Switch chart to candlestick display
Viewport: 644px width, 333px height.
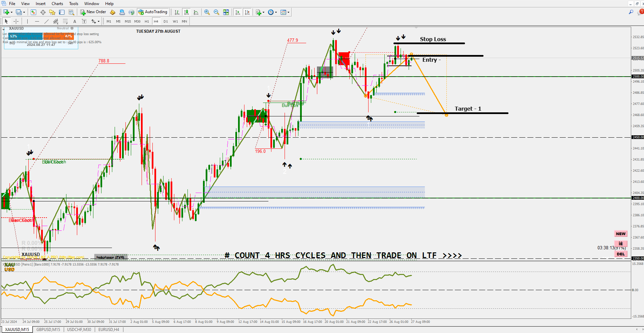[x=186, y=12]
